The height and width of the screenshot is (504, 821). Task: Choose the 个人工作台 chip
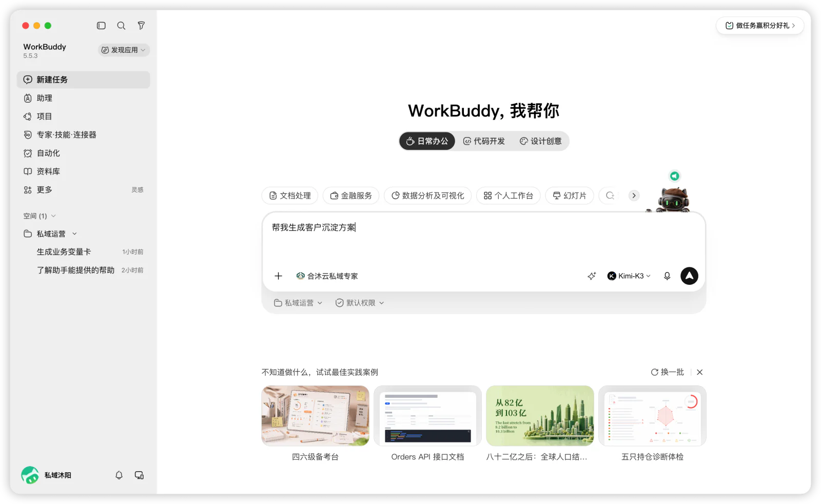click(x=509, y=196)
